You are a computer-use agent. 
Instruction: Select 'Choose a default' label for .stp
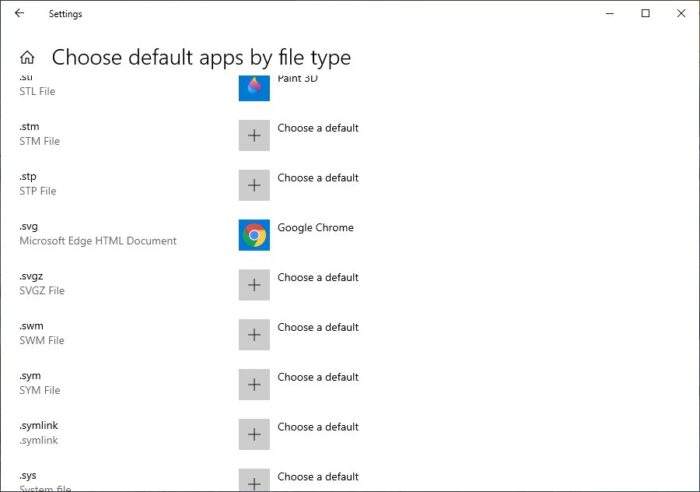pos(318,178)
